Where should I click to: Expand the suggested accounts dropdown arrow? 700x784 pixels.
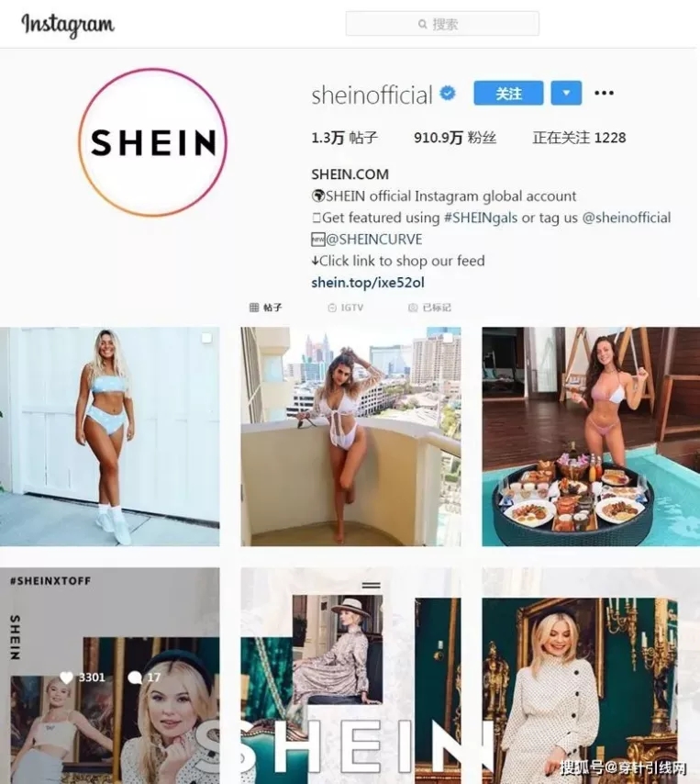click(566, 93)
